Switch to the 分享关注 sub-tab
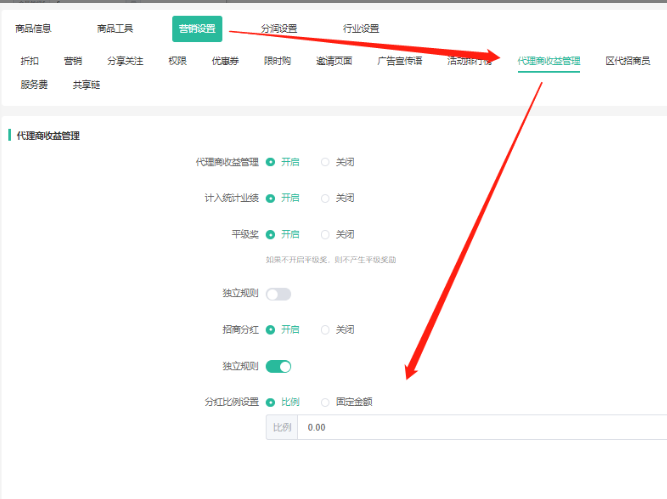667x499 pixels. coord(125,61)
